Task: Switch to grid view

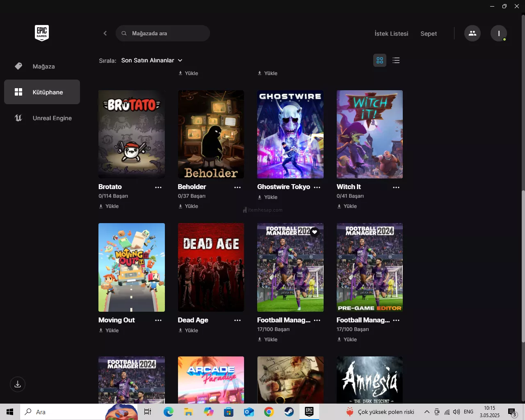Action: point(380,60)
